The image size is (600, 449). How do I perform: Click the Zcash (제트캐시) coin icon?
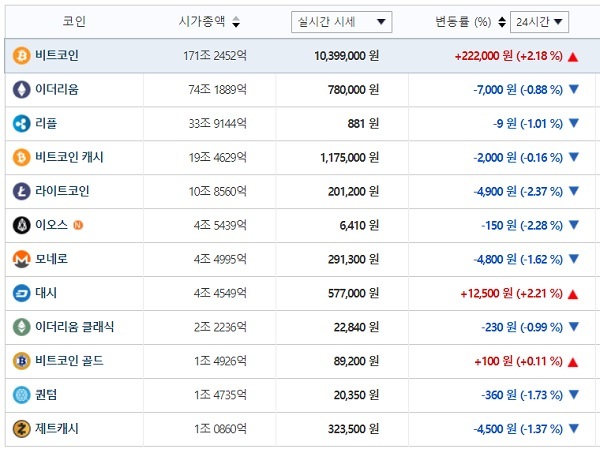click(22, 429)
